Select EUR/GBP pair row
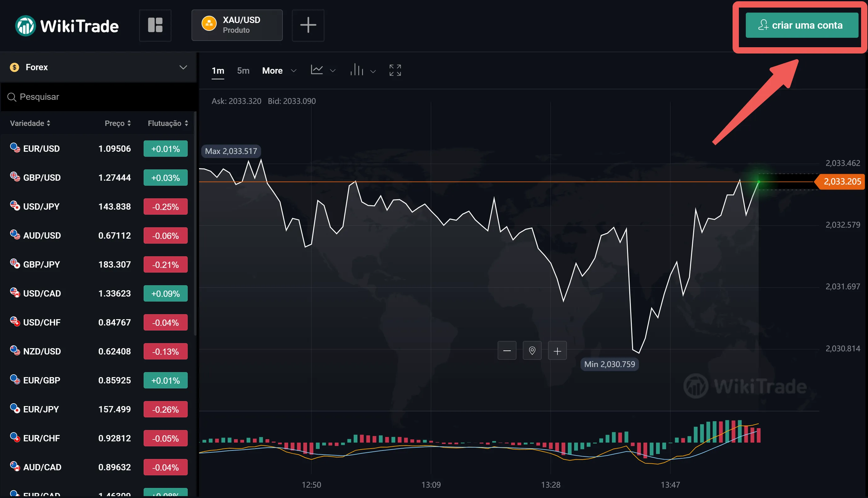Viewport: 868px width, 498px height. (98, 380)
